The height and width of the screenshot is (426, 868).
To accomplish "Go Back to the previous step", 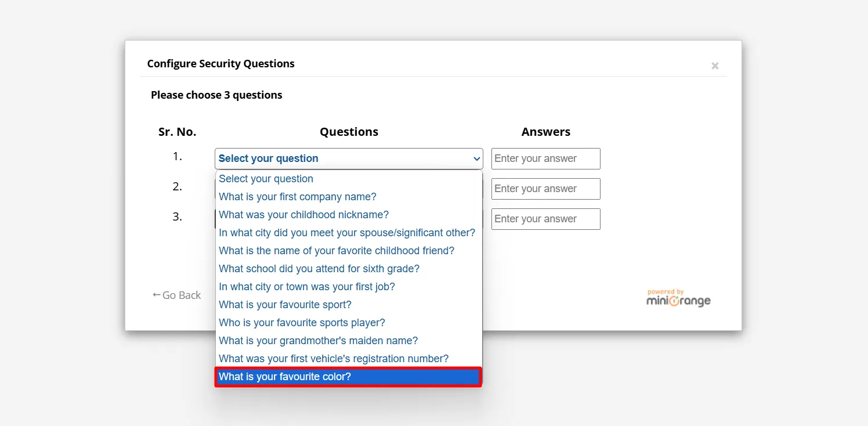I will (x=176, y=295).
